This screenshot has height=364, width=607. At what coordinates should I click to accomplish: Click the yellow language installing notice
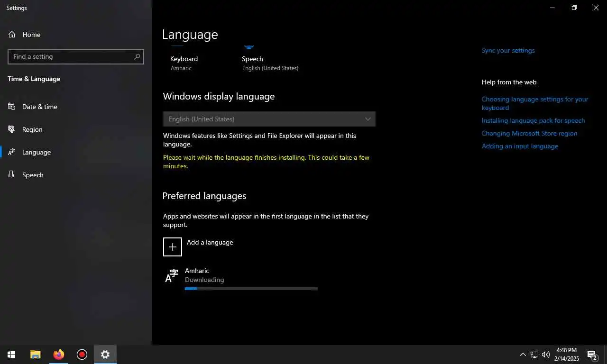coord(266,162)
